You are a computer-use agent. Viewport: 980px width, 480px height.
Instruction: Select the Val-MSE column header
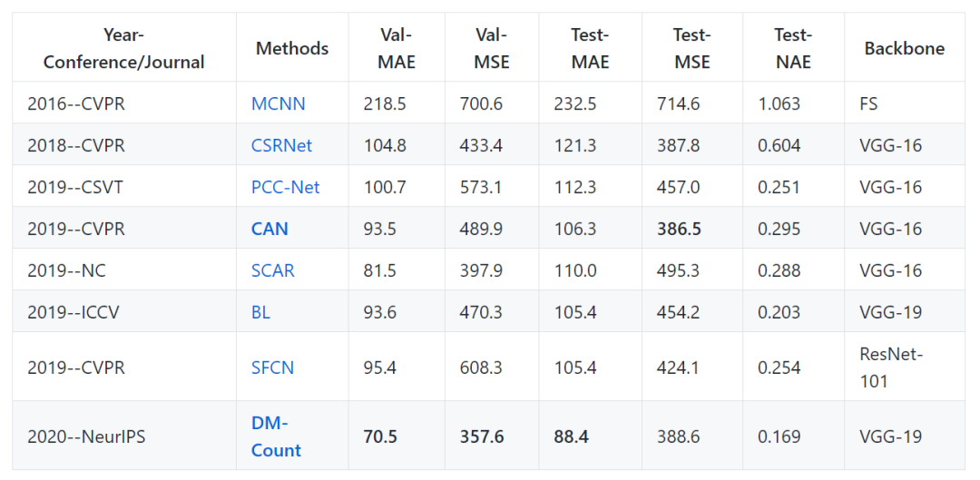click(491, 48)
